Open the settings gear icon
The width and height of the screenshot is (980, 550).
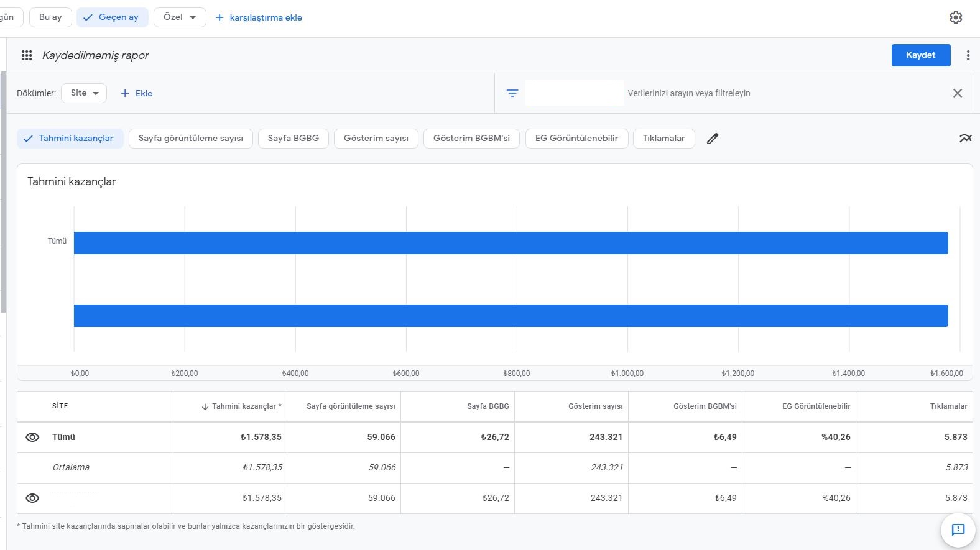point(956,17)
